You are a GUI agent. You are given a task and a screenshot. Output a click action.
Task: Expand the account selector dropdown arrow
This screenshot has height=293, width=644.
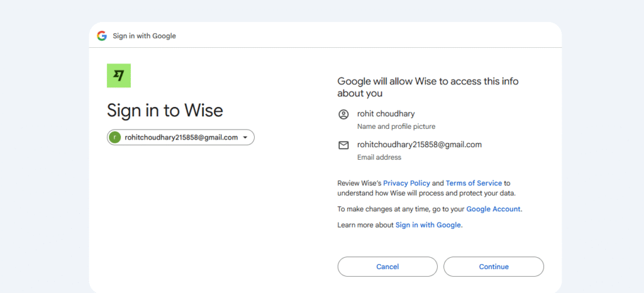click(245, 137)
